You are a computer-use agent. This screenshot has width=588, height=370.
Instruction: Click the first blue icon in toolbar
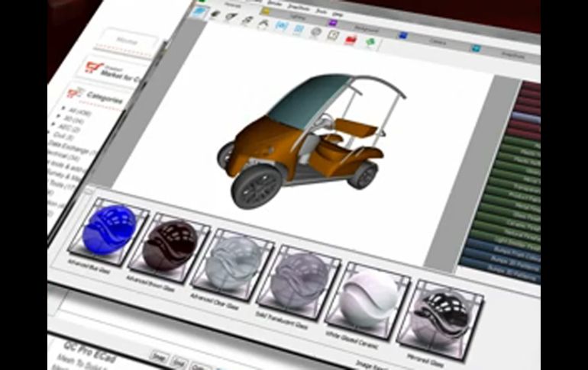tap(280, 27)
